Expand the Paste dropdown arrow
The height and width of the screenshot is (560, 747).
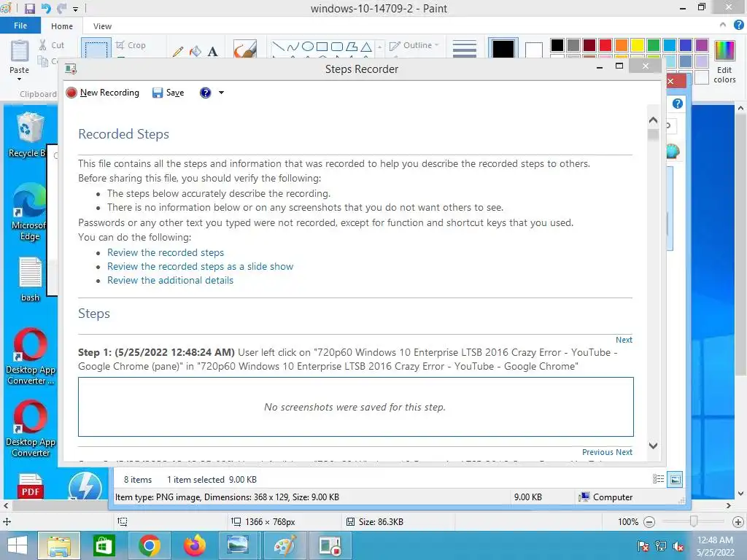[x=19, y=79]
